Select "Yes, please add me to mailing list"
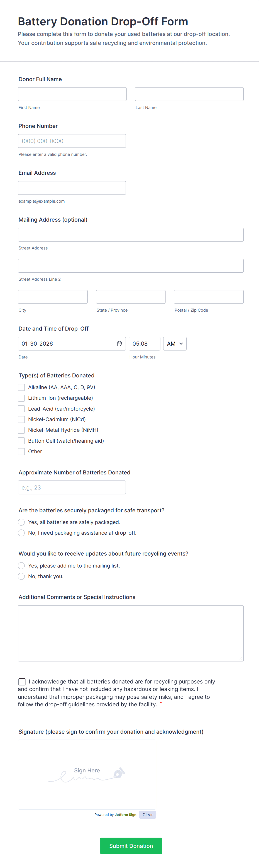The width and height of the screenshot is (259, 868). 21,566
